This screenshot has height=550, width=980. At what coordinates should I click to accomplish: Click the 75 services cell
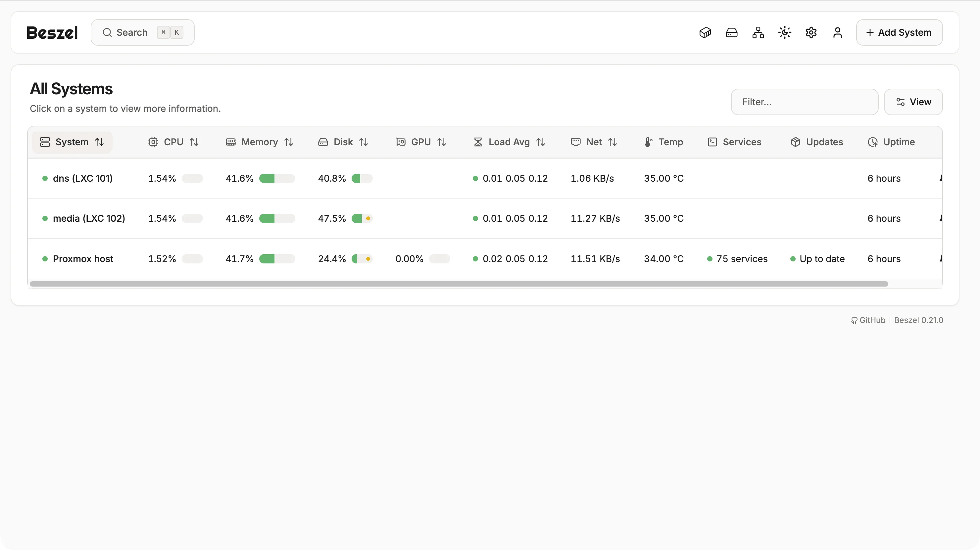(737, 259)
